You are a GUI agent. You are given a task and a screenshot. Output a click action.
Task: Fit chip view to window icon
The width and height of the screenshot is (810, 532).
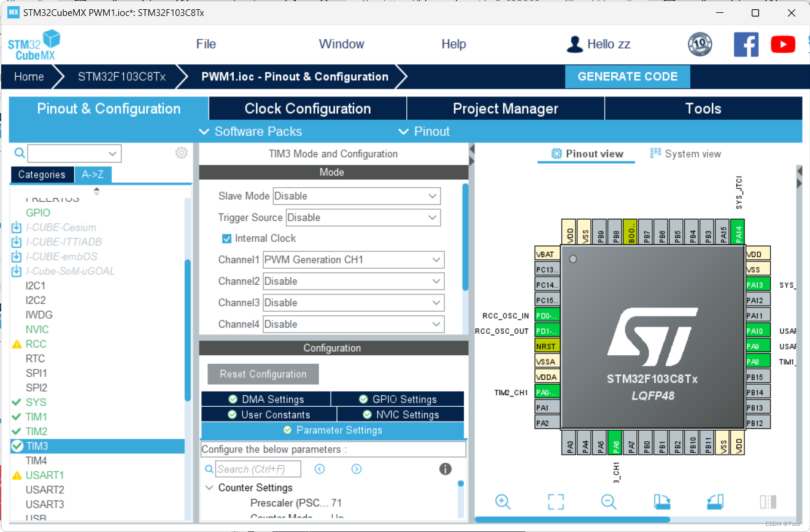pos(556,501)
